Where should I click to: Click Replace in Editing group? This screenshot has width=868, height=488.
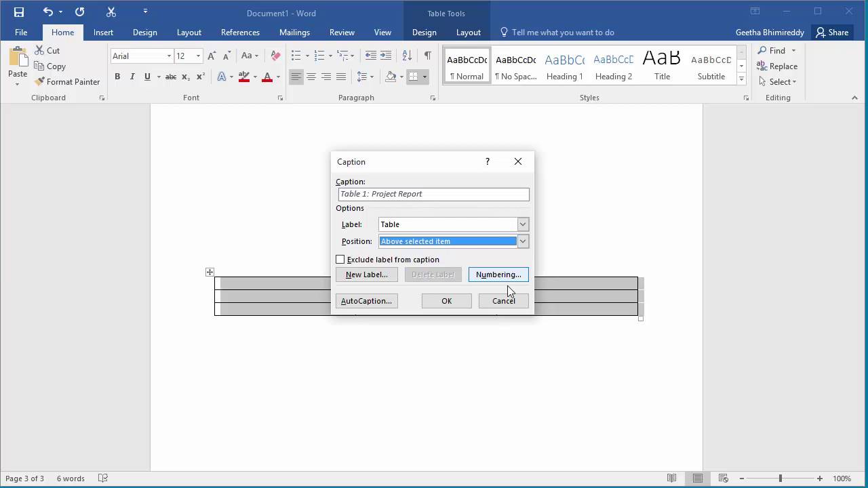pos(777,66)
